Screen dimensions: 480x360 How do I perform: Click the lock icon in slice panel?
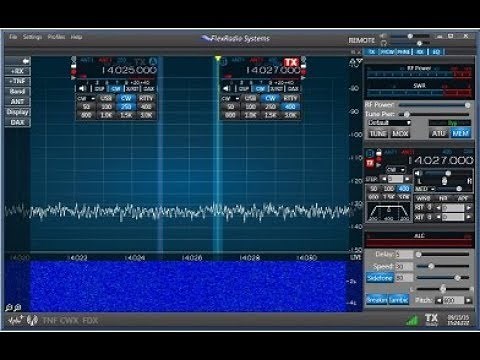[379, 153]
